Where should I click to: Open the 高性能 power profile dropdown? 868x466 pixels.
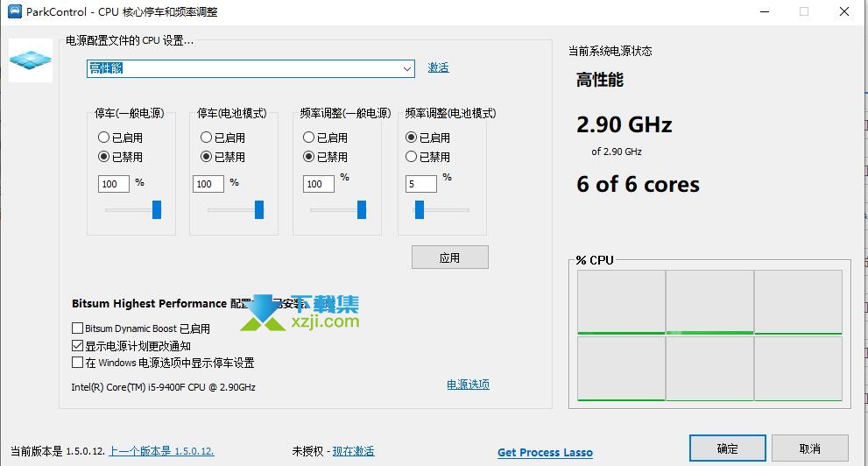[251, 68]
